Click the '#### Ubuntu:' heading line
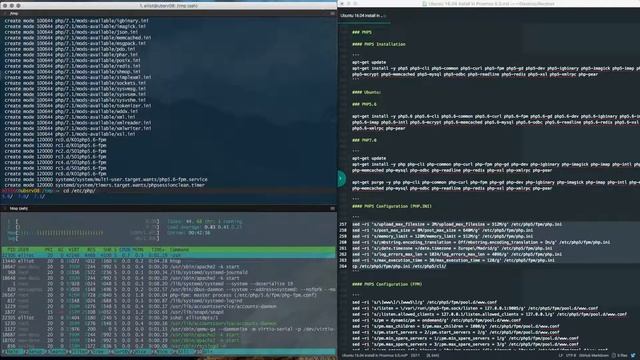The width and height of the screenshot is (640, 360). click(x=367, y=92)
